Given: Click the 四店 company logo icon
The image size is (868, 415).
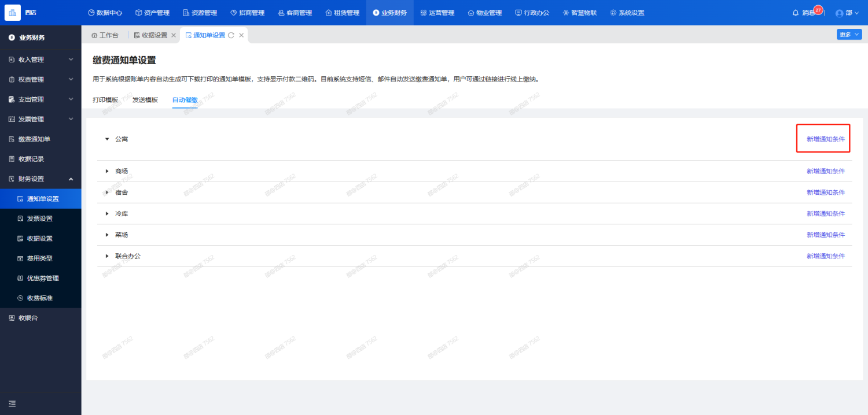Looking at the screenshot, I should (12, 12).
